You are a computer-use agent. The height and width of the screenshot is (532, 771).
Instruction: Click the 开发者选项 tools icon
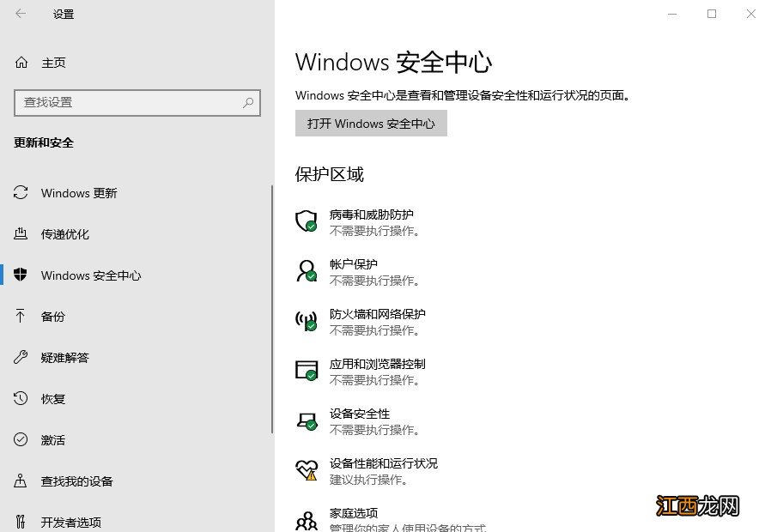(x=20, y=521)
